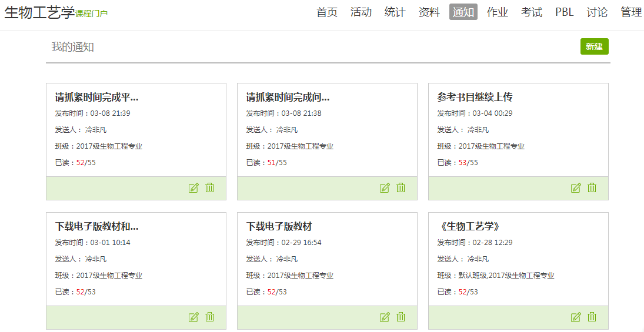Edit the 参考书目继续上传 notice
The height and width of the screenshot is (332, 644).
[576, 188]
